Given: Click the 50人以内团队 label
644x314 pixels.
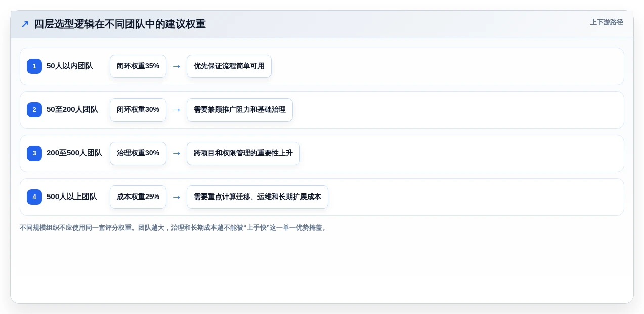Looking at the screenshot, I should (x=70, y=66).
